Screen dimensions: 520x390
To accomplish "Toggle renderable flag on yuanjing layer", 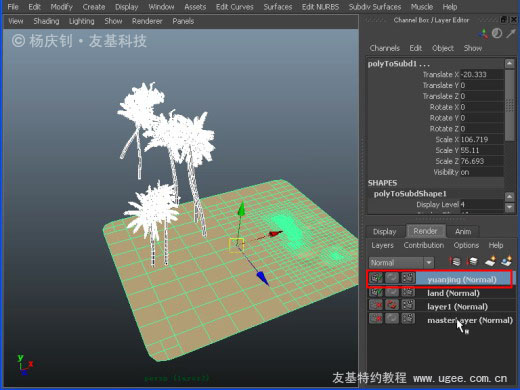I will pyautogui.click(x=376, y=278).
